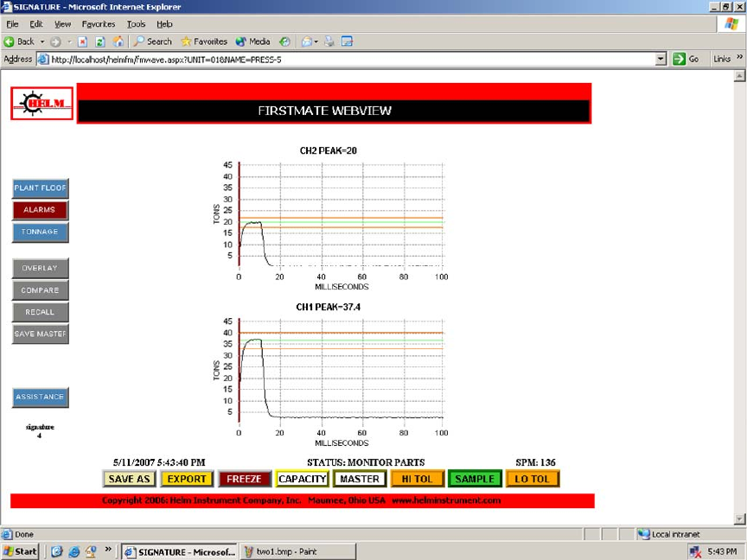Expand the address bar dropdown
The image size is (747, 560).
(661, 60)
